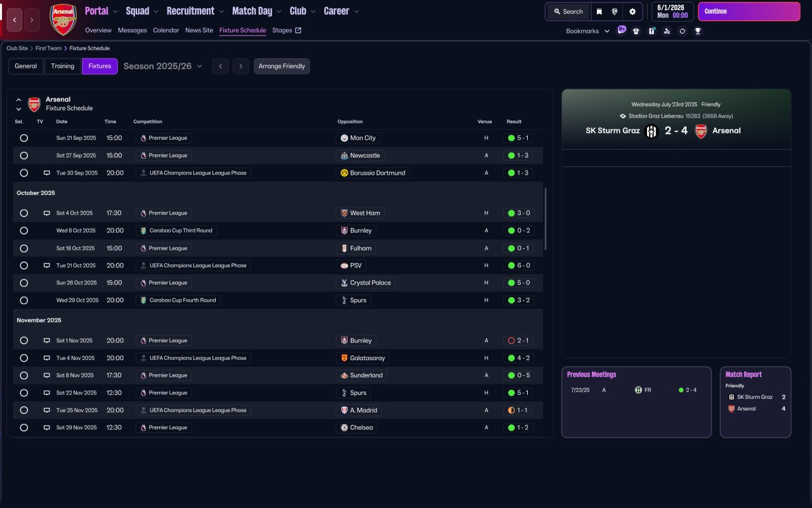Viewport: 812px width, 508px height.
Task: Open the bookmark icon beside Search
Action: pyautogui.click(x=599, y=11)
